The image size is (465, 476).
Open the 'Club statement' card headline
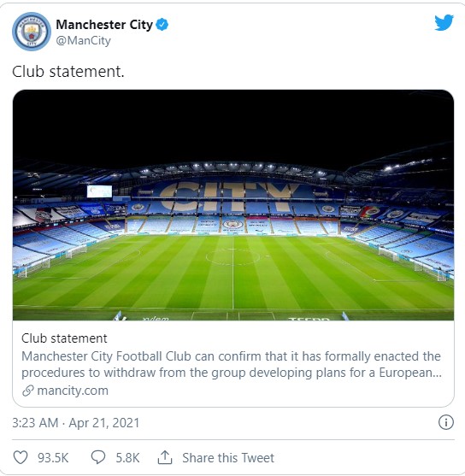click(64, 338)
